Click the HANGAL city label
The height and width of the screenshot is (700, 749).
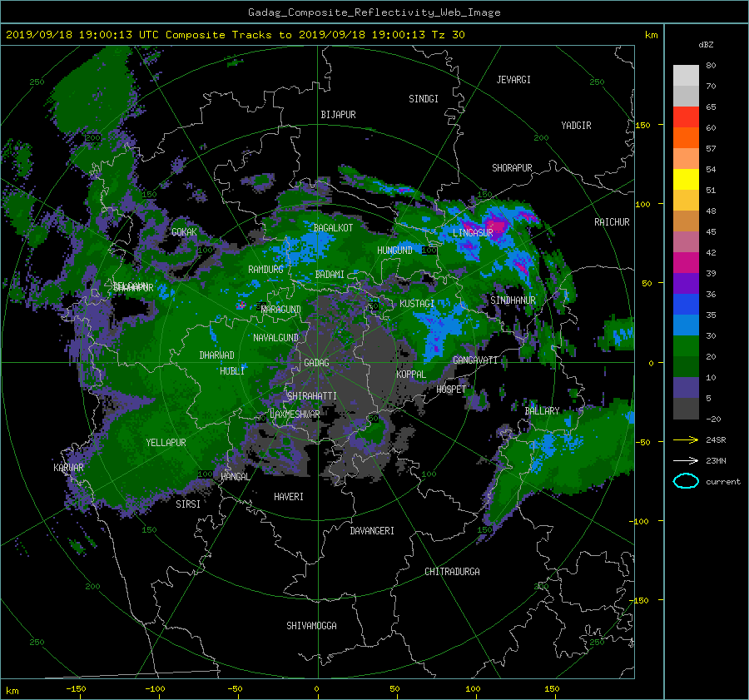point(235,477)
